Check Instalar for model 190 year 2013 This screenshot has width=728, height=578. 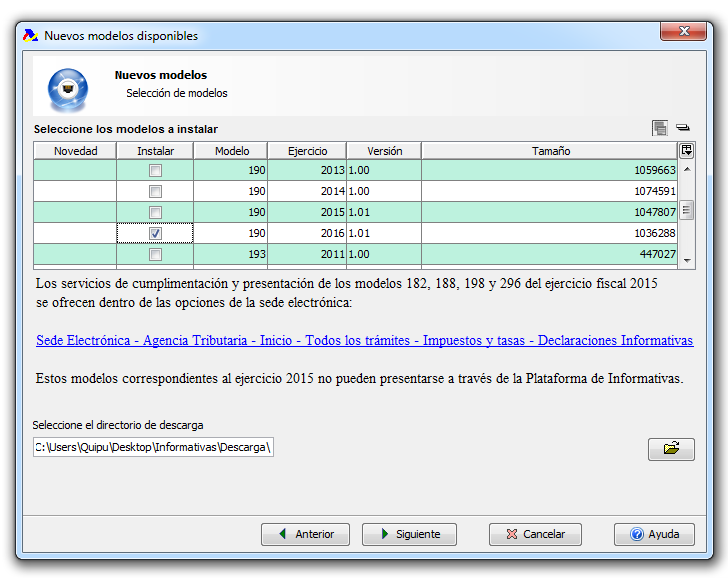(155, 171)
